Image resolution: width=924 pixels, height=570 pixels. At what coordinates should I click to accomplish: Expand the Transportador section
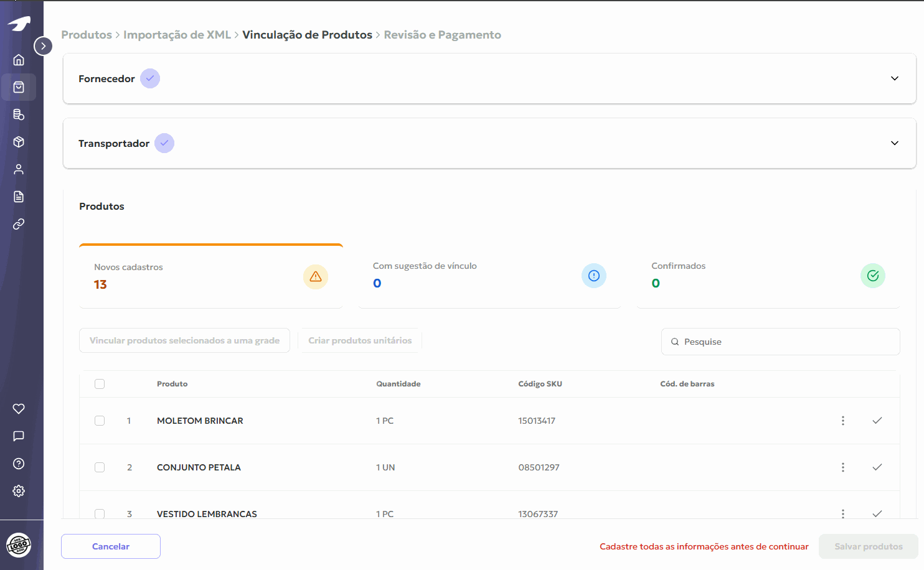click(894, 143)
